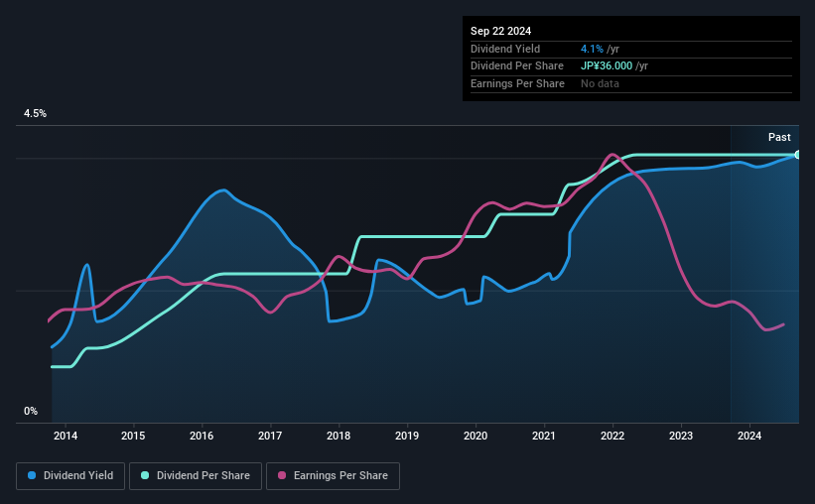
Task: Click the tooltip 'Dividend Per Share' row label
Action: (x=516, y=66)
